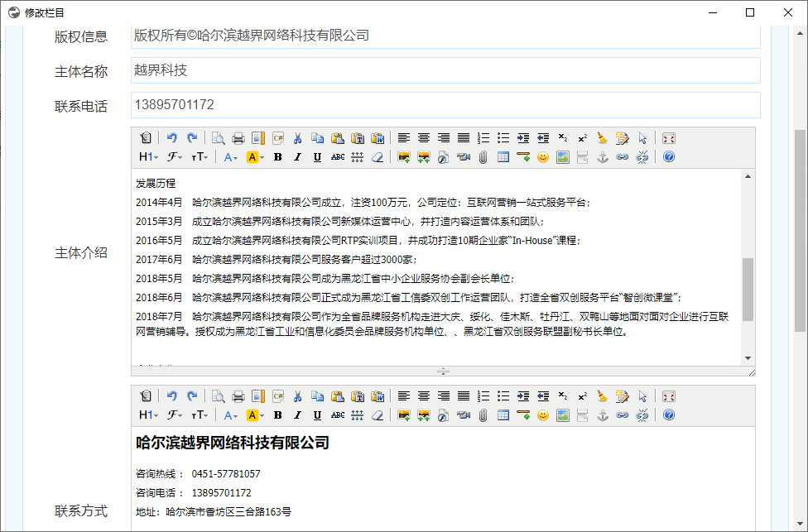Viewport: 808px width, 532px height.
Task: Click the 联系电话 input box
Action: click(445, 105)
